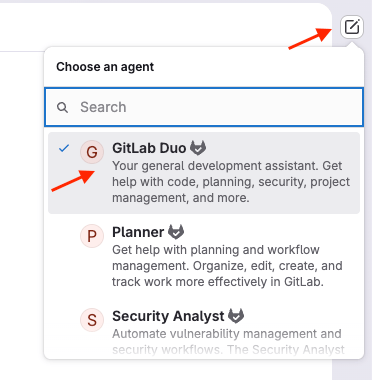Focus the agent Search field

(x=204, y=107)
